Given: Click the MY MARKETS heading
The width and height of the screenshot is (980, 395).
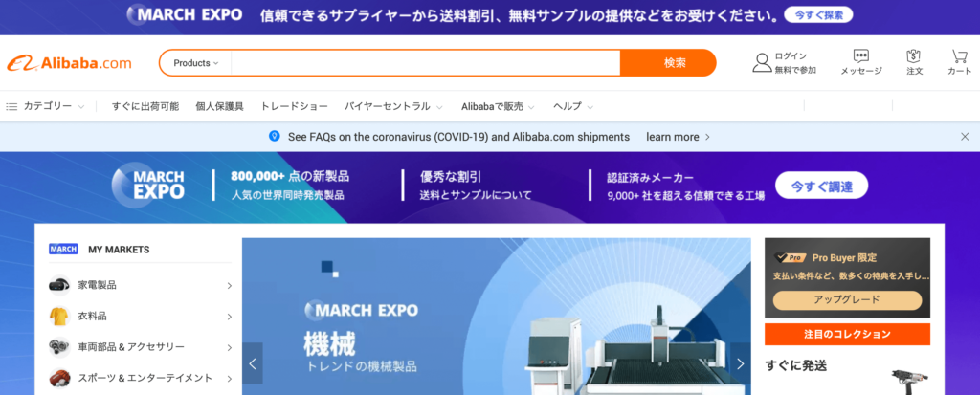Looking at the screenshot, I should [119, 250].
